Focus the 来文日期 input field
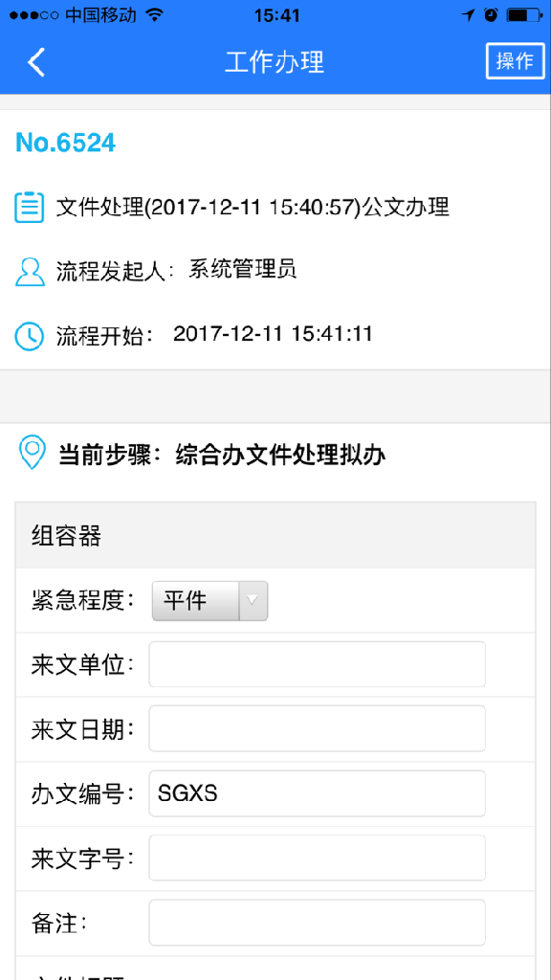The width and height of the screenshot is (551, 980). pyautogui.click(x=317, y=728)
